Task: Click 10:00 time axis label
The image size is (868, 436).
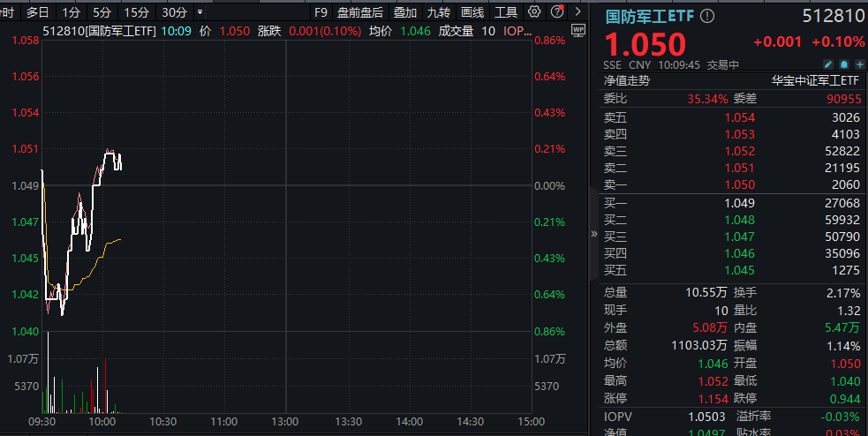Action: point(102,422)
